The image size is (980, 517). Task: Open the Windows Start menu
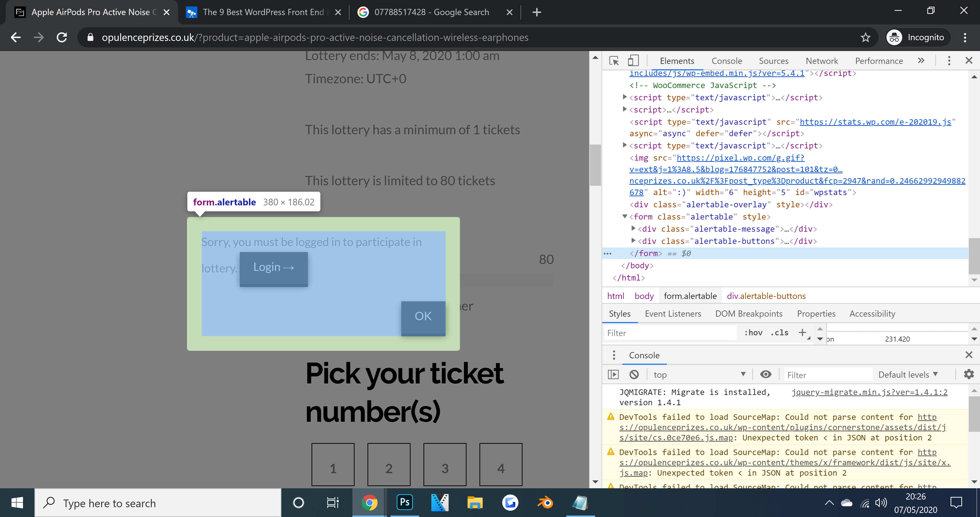17,503
